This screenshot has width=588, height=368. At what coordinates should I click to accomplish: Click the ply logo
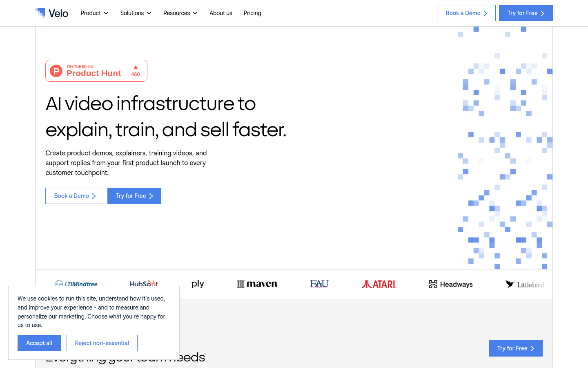point(198,284)
